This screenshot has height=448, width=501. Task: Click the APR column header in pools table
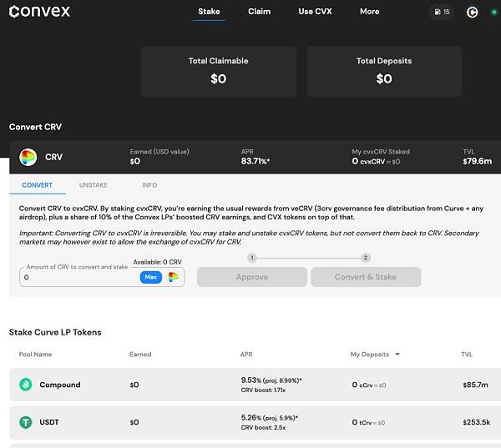246,354
